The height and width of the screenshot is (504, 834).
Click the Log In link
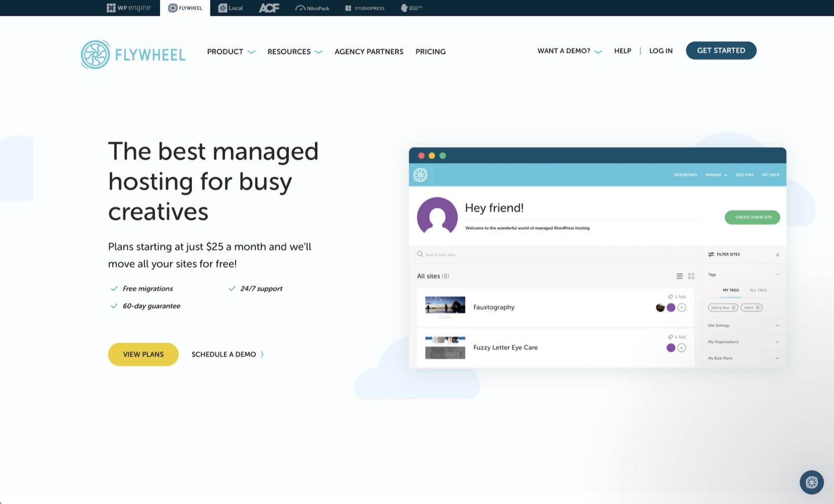coord(661,51)
